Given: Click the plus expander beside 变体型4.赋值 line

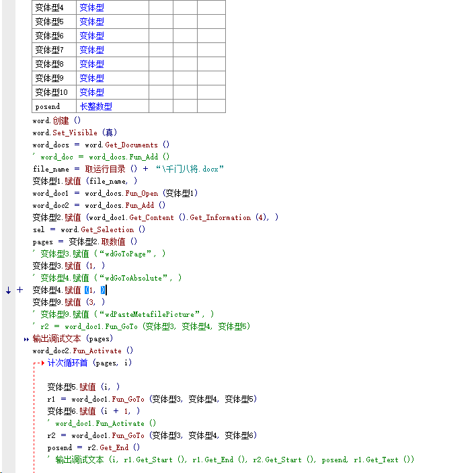Looking at the screenshot, I should click(19, 290).
